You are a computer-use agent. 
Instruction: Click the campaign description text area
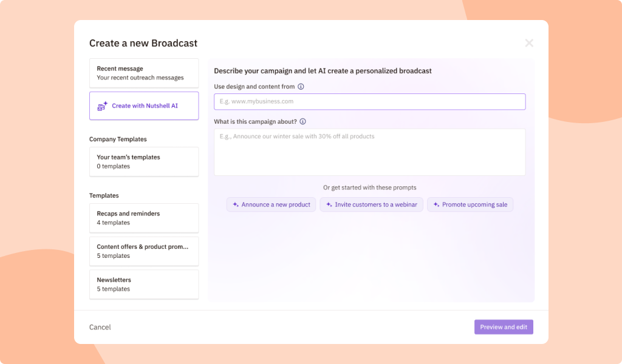369,152
